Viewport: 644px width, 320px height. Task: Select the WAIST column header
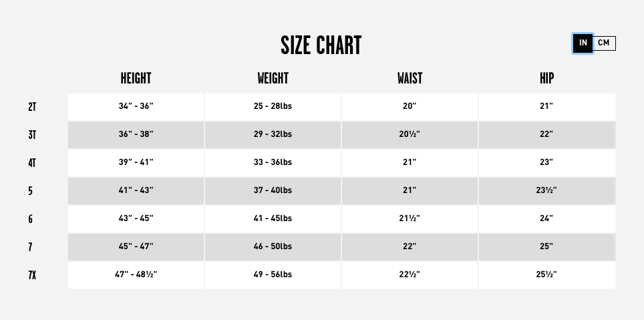point(410,78)
